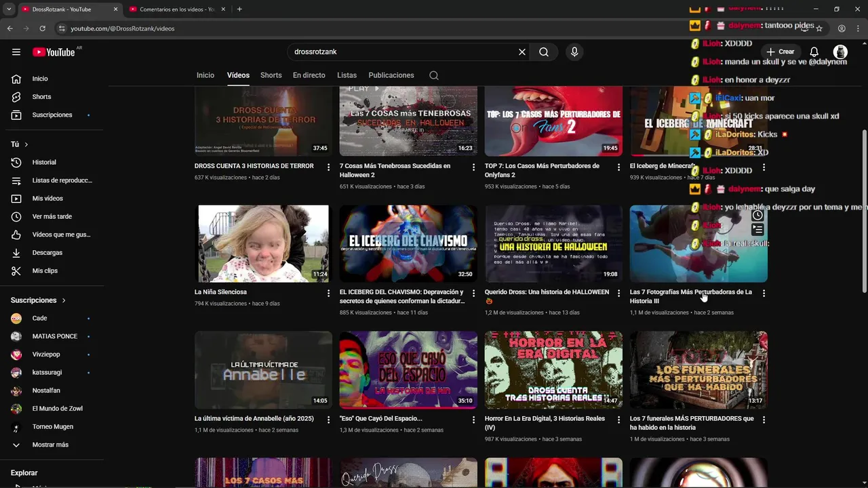This screenshot has width=868, height=488.
Task: Expand the Suscripciones section header
Action: tap(39, 300)
